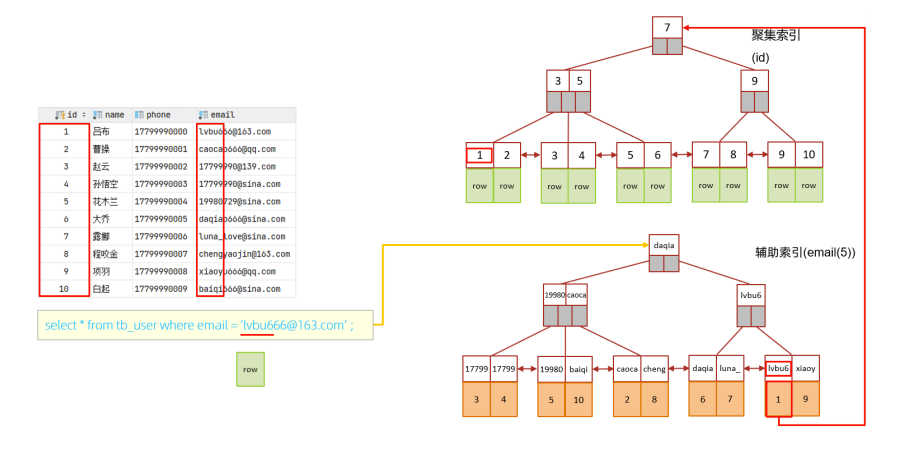Click the xiaoy leaf key in the secondary index
Screen dimensions: 912x454
(x=806, y=368)
